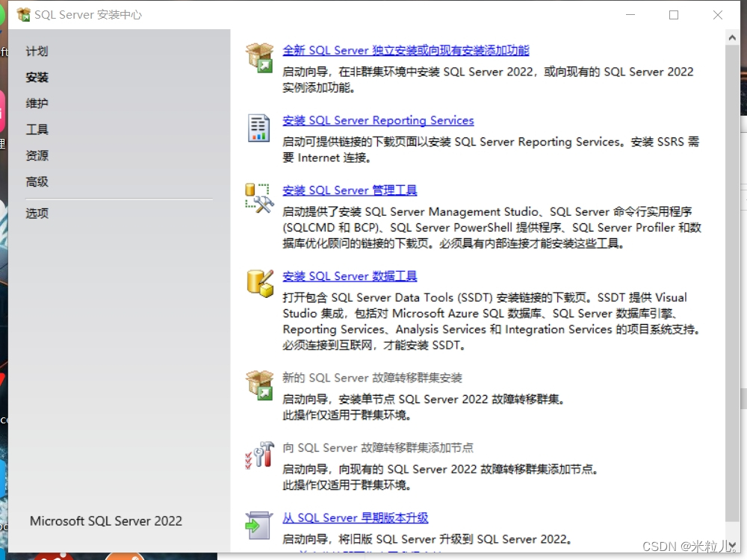747x560 pixels.
Task: Switch to the 维护 page
Action: tap(37, 103)
